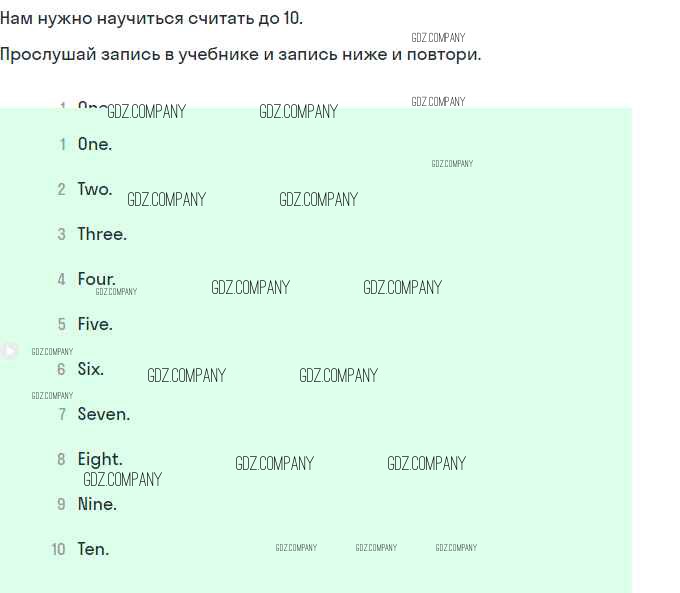Select the word "Two." in the list
The image size is (680, 593).
95,189
